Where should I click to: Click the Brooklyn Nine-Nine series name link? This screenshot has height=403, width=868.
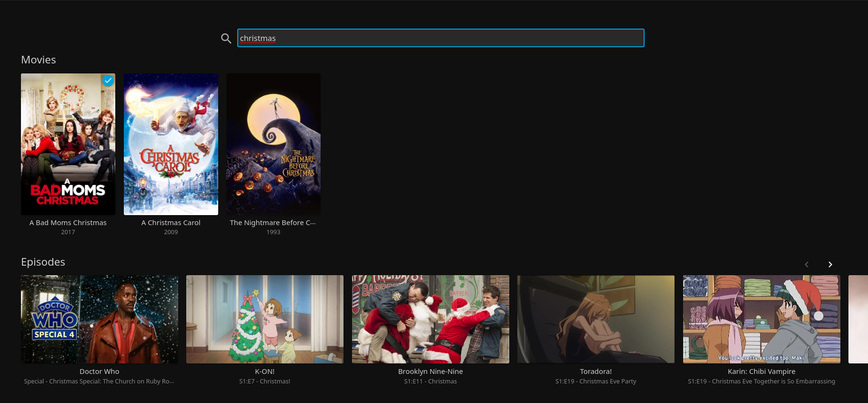(x=431, y=372)
